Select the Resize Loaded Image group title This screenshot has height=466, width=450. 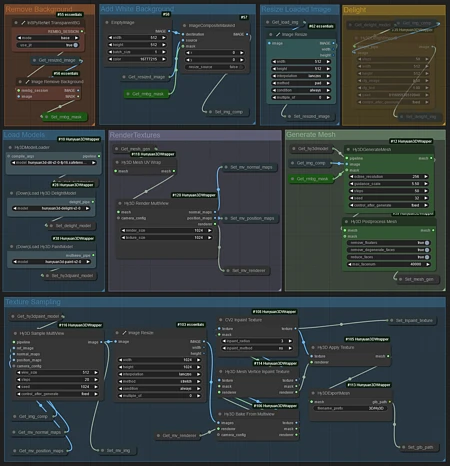point(296,9)
